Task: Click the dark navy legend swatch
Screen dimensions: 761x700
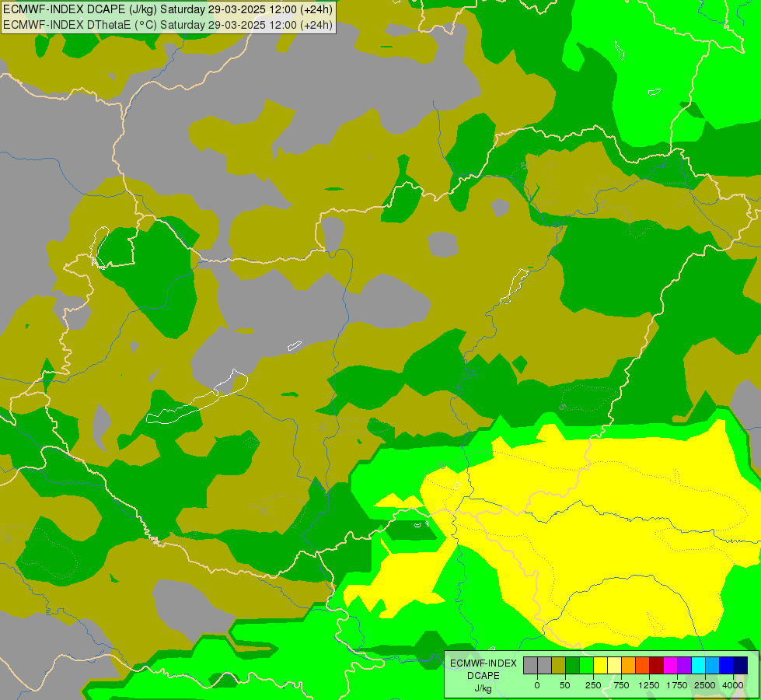Action: coord(741,665)
